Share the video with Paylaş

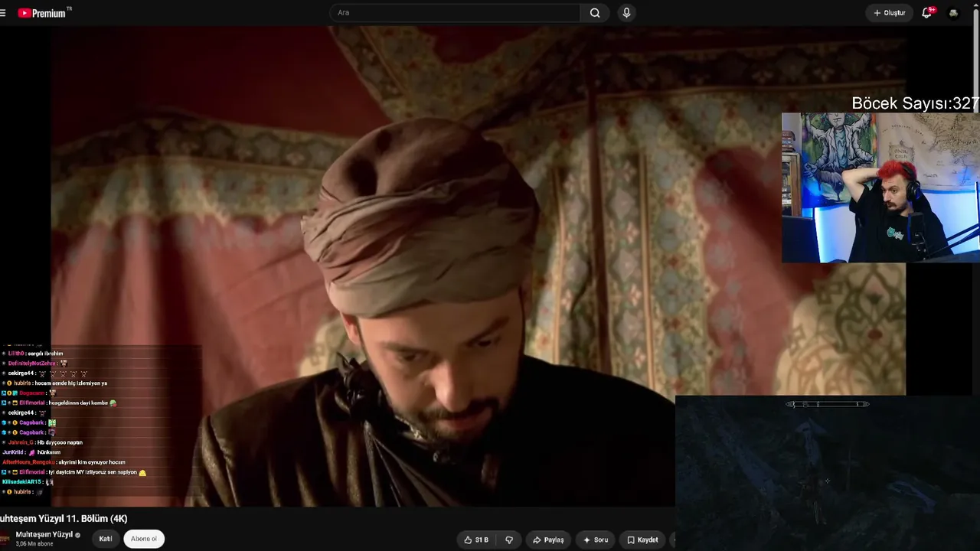[548, 540]
